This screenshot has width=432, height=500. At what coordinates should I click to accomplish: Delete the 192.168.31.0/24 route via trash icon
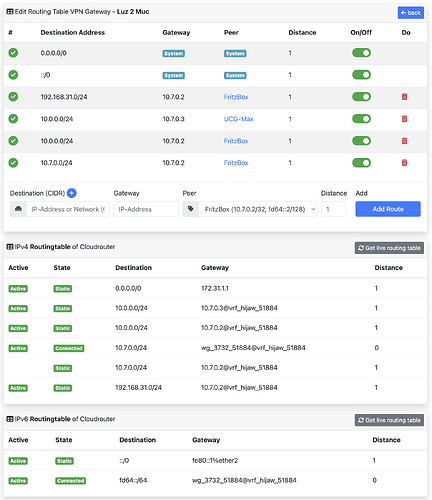pos(404,97)
